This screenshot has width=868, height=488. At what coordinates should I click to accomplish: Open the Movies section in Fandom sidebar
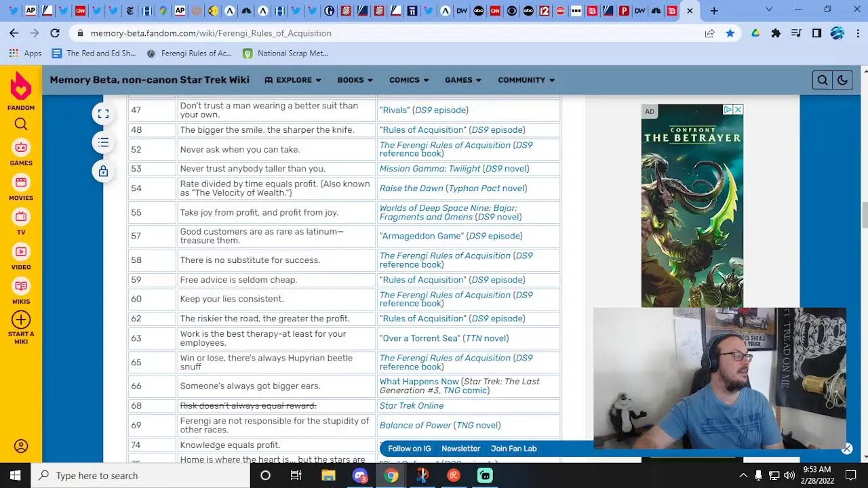21,188
